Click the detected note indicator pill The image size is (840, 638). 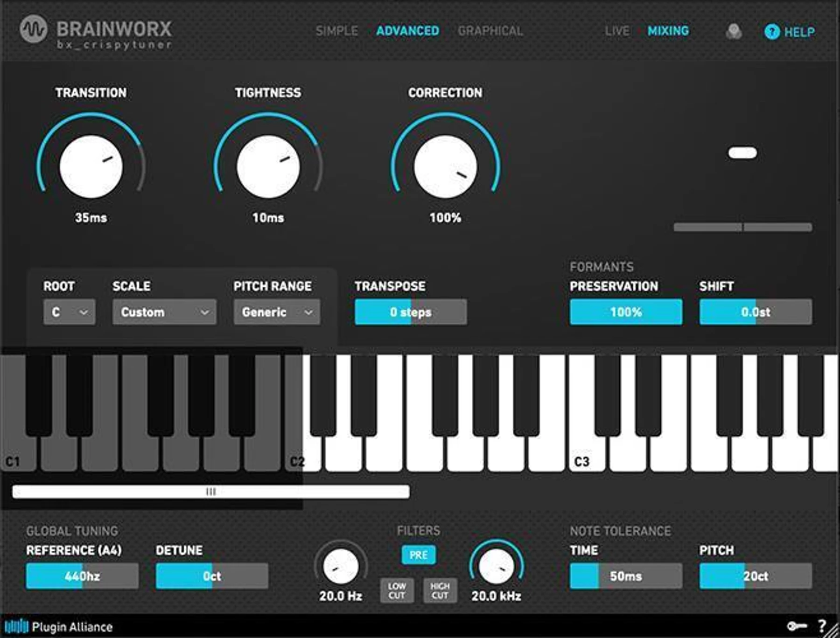point(742,153)
